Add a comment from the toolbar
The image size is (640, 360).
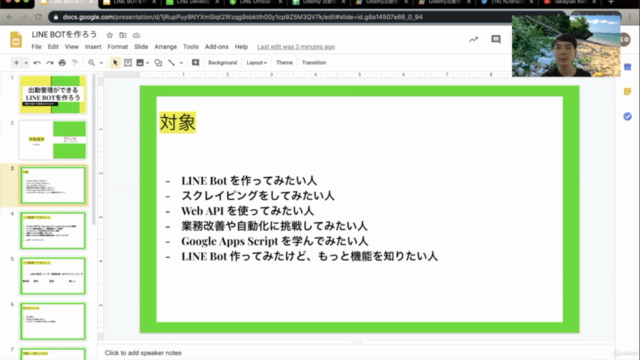tap(196, 62)
